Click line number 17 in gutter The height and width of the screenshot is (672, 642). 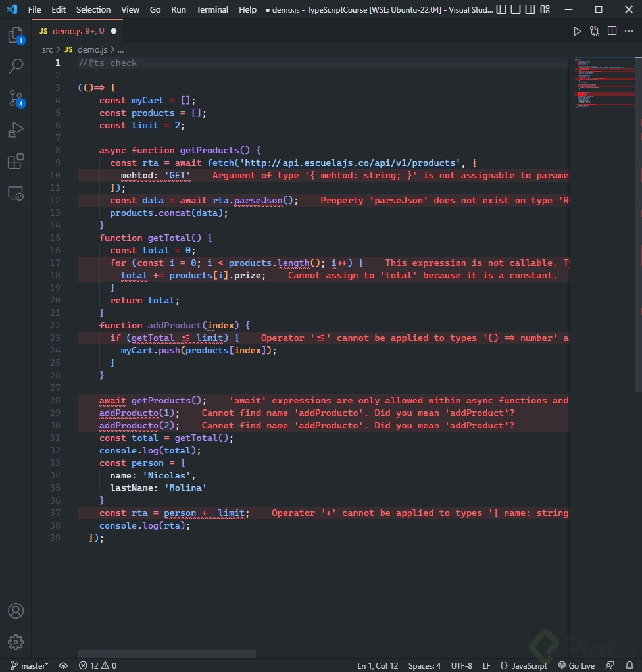(55, 263)
